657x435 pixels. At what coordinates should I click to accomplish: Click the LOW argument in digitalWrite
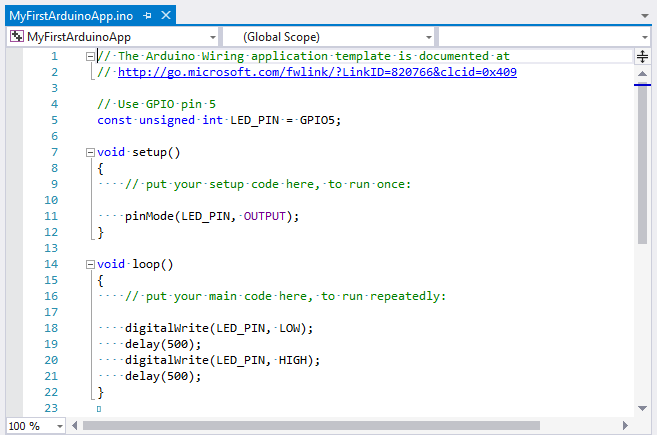290,328
